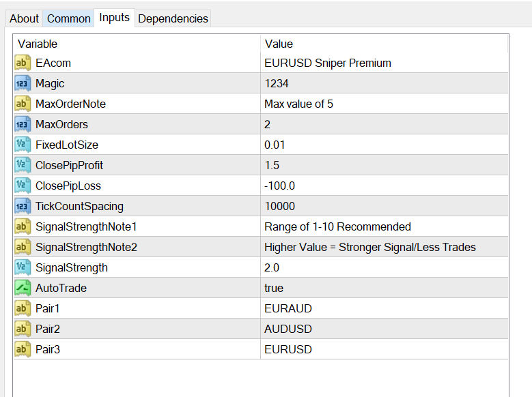This screenshot has width=532, height=397.
Task: Select the Pair2 variable name
Action: tap(48, 329)
